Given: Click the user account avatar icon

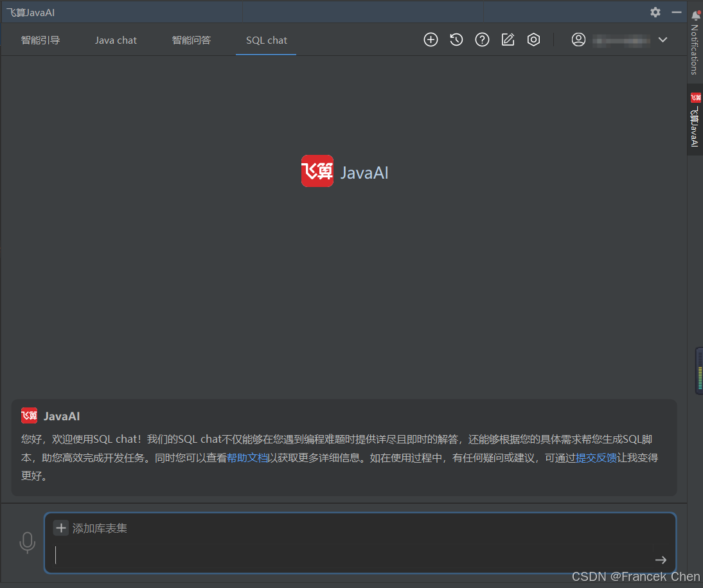Looking at the screenshot, I should click(x=578, y=40).
